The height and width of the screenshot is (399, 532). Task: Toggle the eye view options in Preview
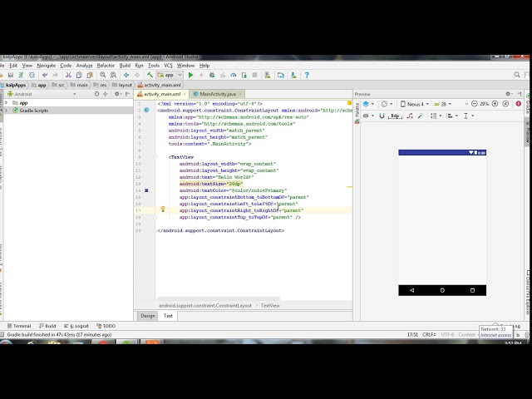[368, 116]
